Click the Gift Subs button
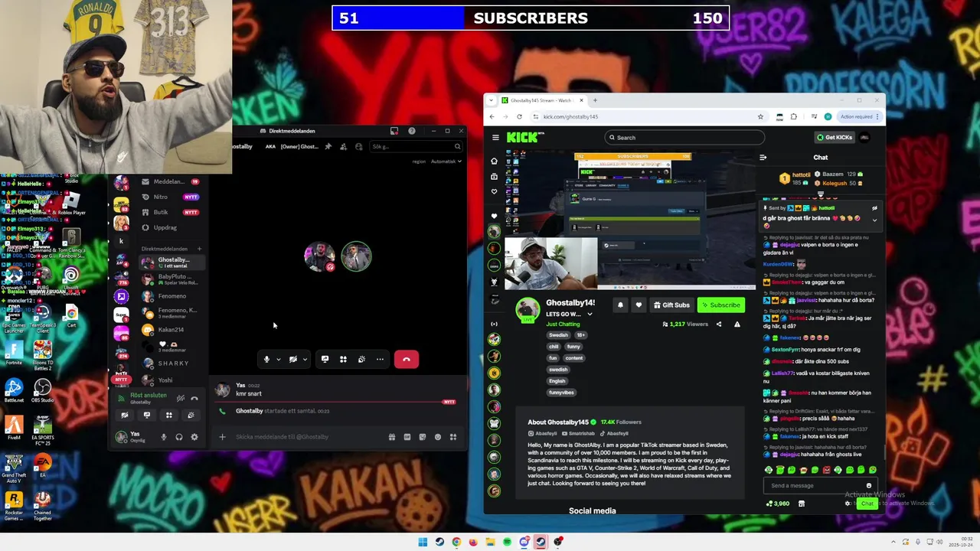980x551 pixels. pos(671,305)
